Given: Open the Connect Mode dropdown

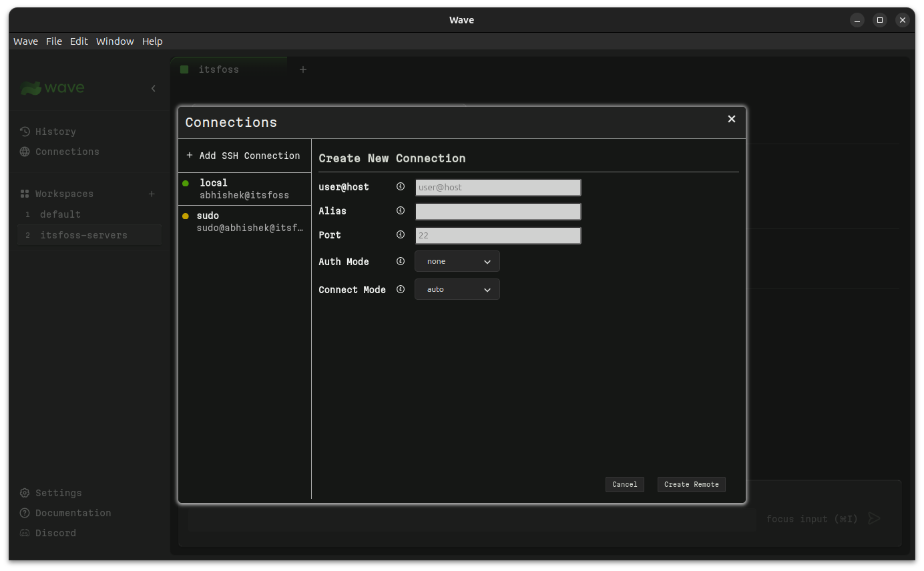Looking at the screenshot, I should point(457,289).
